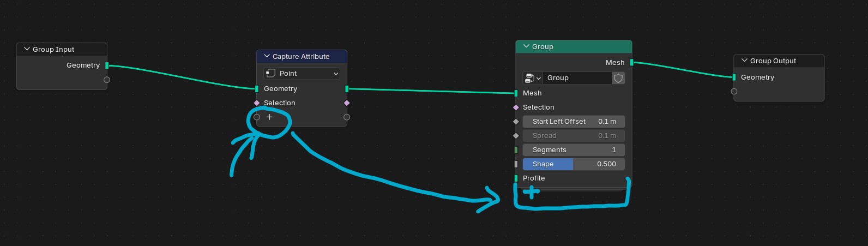
Task: Select the Group Output node header
Action: pyautogui.click(x=779, y=61)
